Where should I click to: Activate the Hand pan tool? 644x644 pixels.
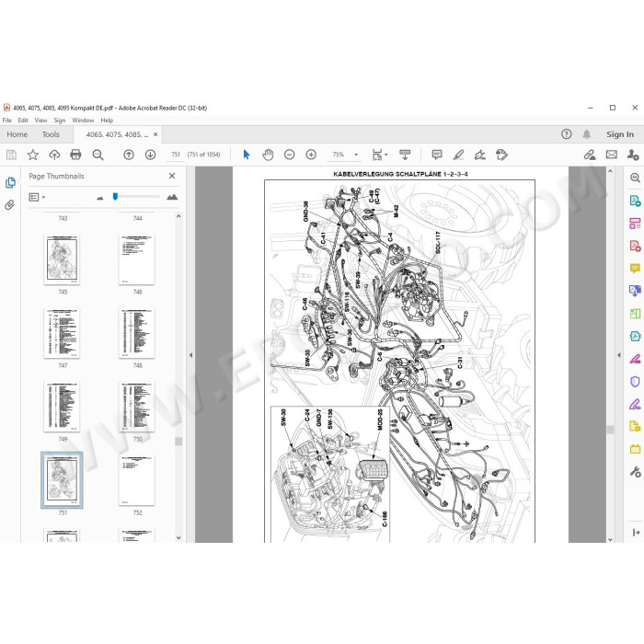pyautogui.click(x=268, y=155)
